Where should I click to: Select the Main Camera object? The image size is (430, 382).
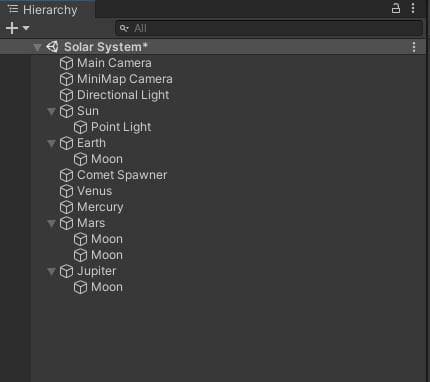(114, 63)
